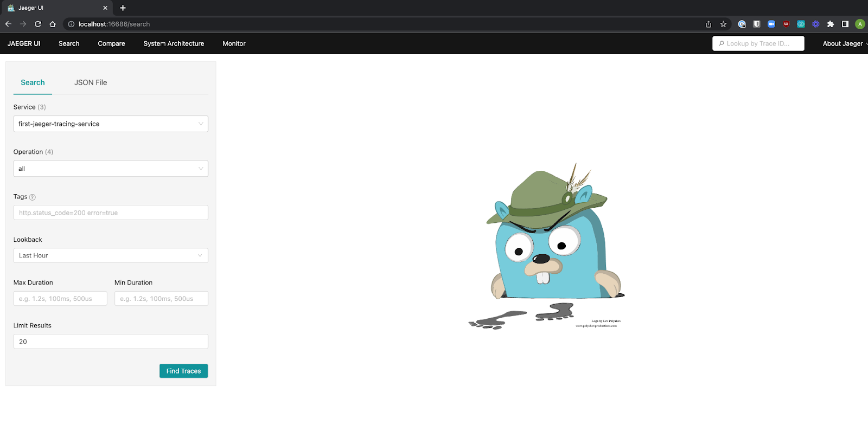Open the green profile avatar

[x=860, y=24]
